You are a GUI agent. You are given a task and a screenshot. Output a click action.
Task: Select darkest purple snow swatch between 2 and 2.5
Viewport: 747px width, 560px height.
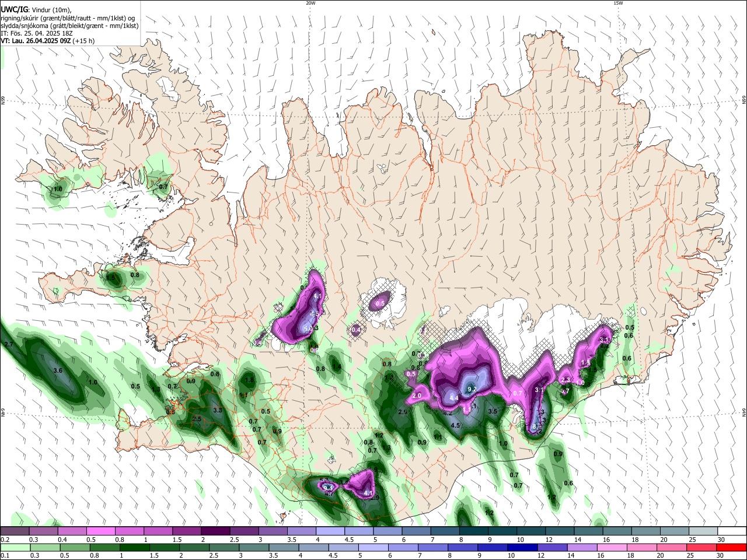coord(215,531)
